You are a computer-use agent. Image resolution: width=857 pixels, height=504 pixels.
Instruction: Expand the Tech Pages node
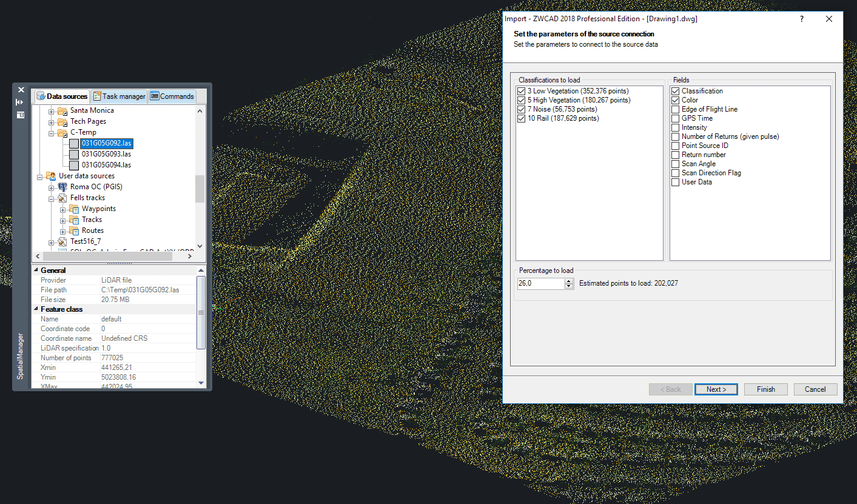(52, 122)
